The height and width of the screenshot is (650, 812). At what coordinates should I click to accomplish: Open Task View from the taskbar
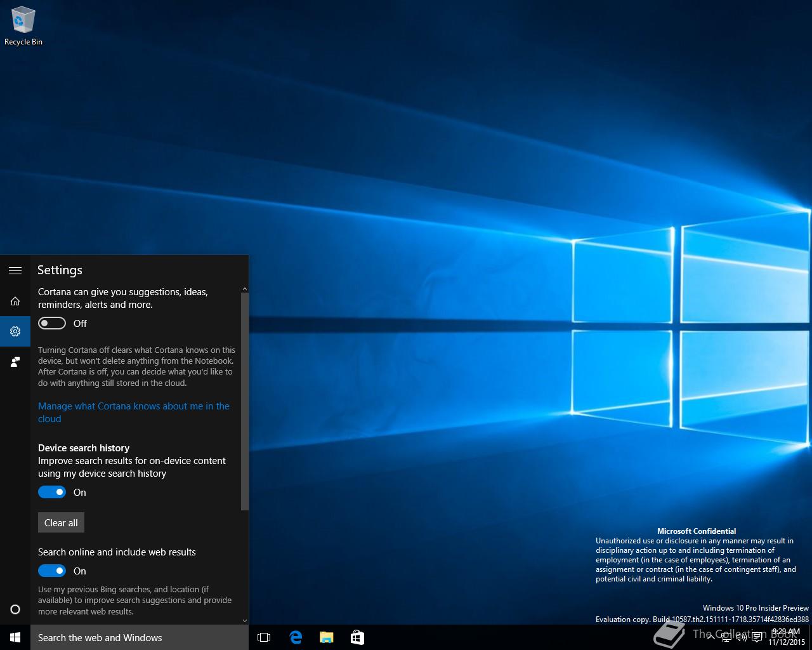[x=264, y=637]
